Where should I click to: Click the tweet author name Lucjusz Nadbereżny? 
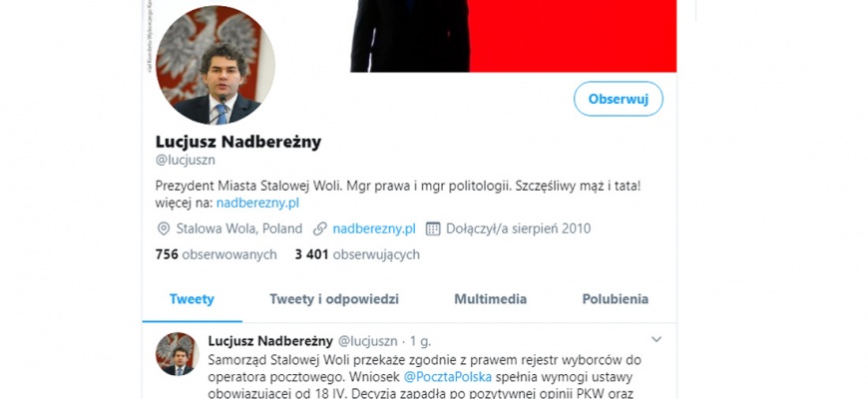click(x=270, y=341)
